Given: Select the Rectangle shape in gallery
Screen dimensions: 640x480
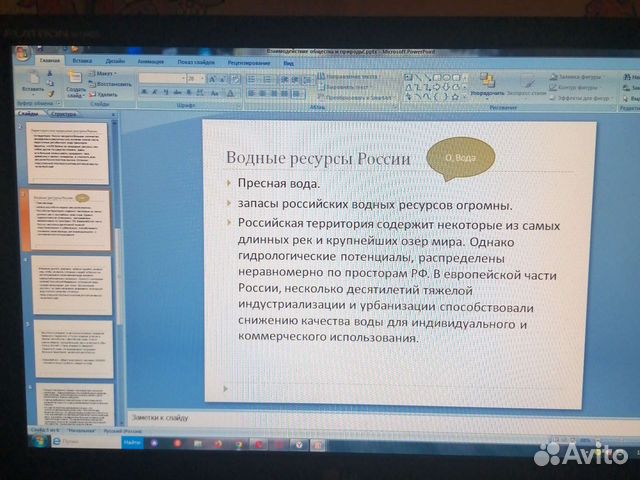Looking at the screenshot, I should click(x=437, y=77).
